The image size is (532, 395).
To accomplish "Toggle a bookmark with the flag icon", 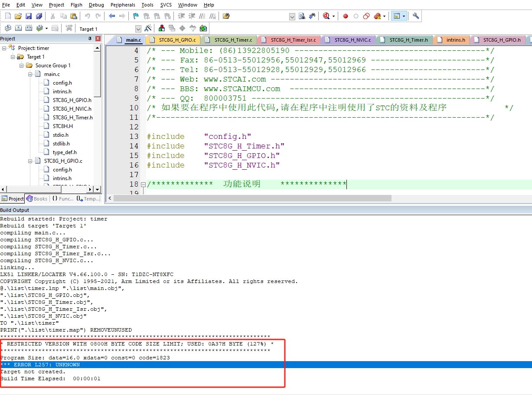I will click(136, 16).
